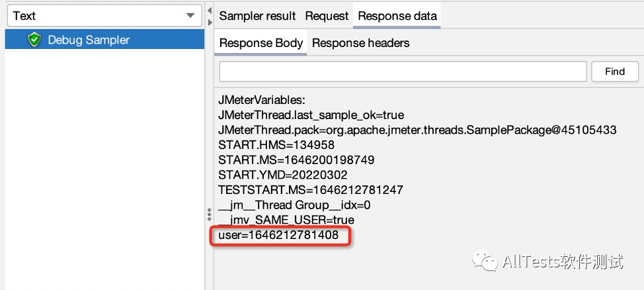Switch to the Sampler result tab
The height and width of the screenshot is (290, 644).
[257, 16]
